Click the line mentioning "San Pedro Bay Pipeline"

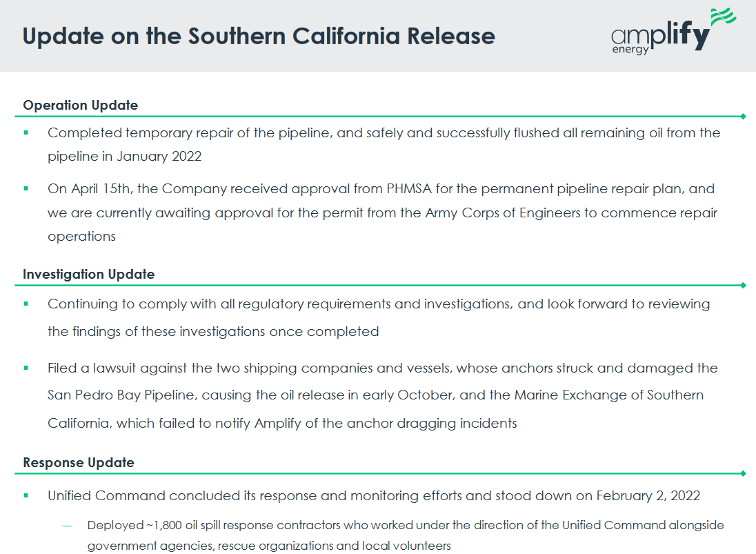(x=375, y=395)
